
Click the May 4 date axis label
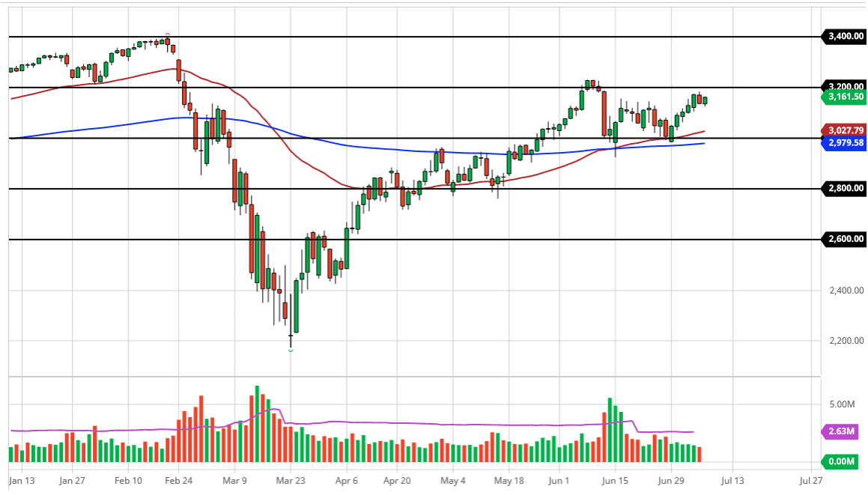click(x=452, y=480)
